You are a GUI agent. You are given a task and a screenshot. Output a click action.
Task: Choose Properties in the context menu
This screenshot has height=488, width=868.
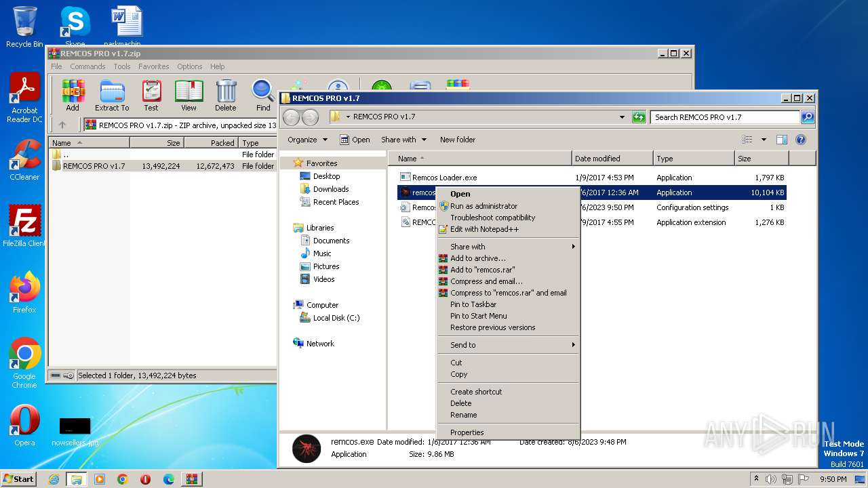click(507, 432)
